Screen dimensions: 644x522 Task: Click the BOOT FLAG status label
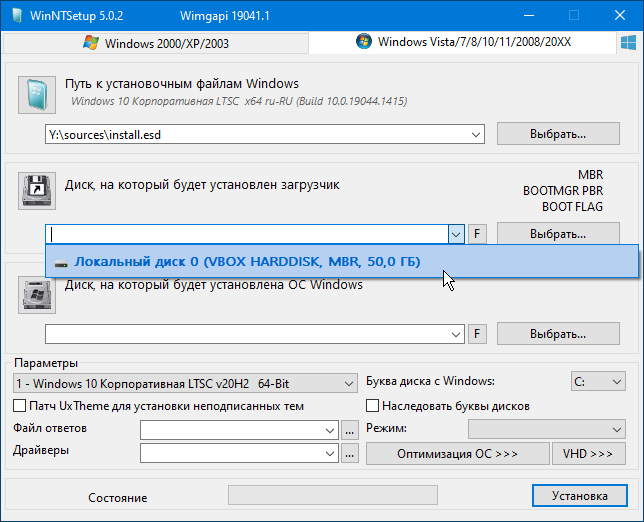[x=573, y=207]
